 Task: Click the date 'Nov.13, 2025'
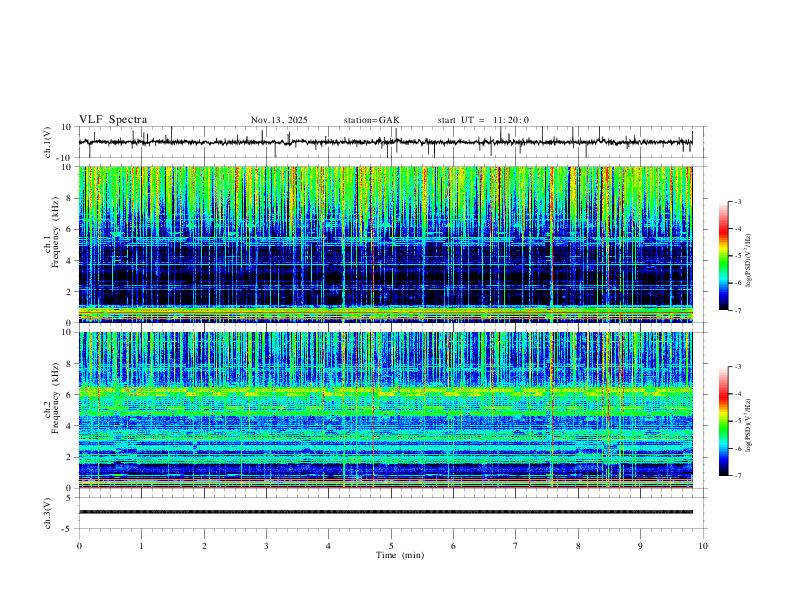(279, 120)
